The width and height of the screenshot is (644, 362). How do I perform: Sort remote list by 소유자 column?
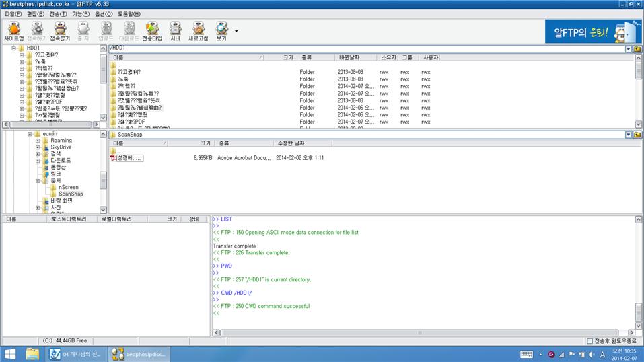point(388,57)
